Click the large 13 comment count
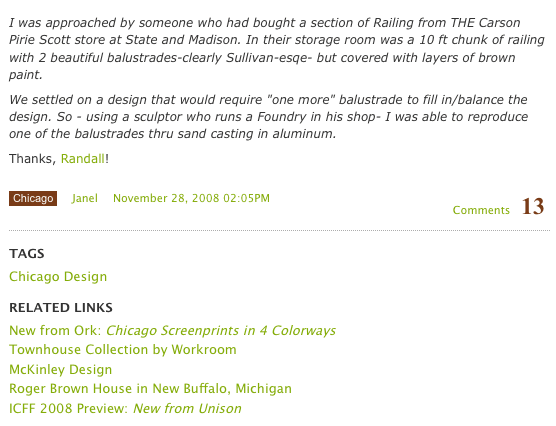 pos(533,206)
